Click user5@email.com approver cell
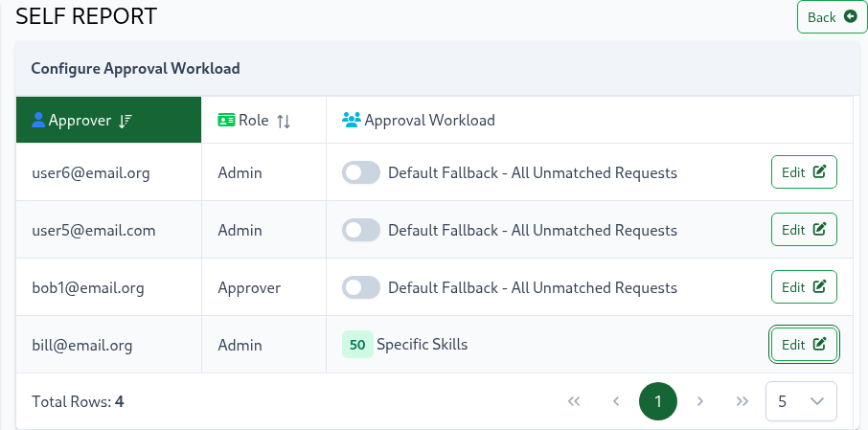 coord(108,230)
